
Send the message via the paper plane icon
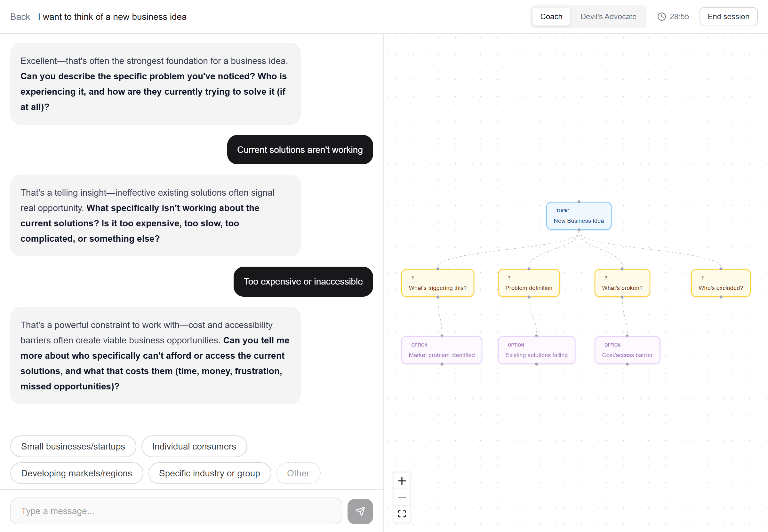[x=360, y=511]
